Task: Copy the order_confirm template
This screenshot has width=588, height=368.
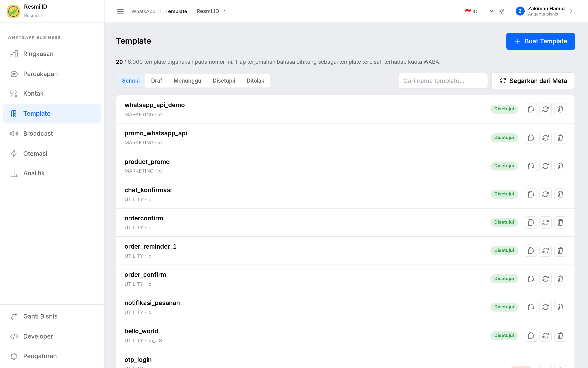Action: point(531,279)
